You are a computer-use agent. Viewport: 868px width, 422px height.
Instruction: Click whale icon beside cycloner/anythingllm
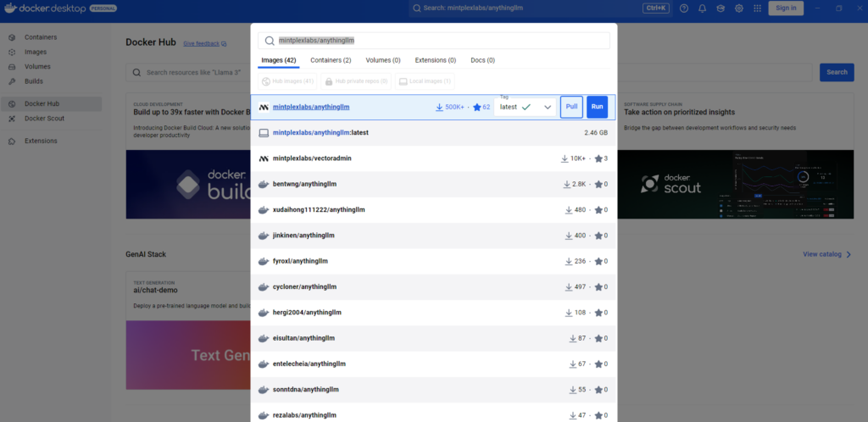pos(264,287)
